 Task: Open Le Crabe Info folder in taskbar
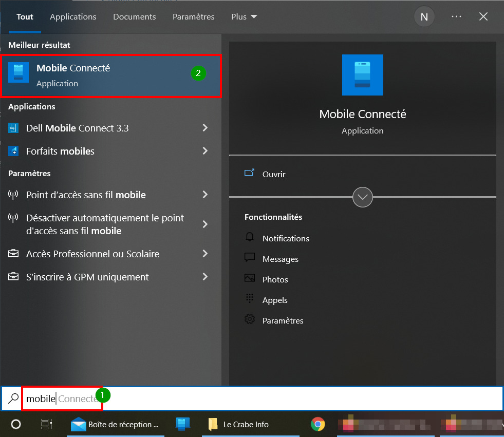coord(238,424)
